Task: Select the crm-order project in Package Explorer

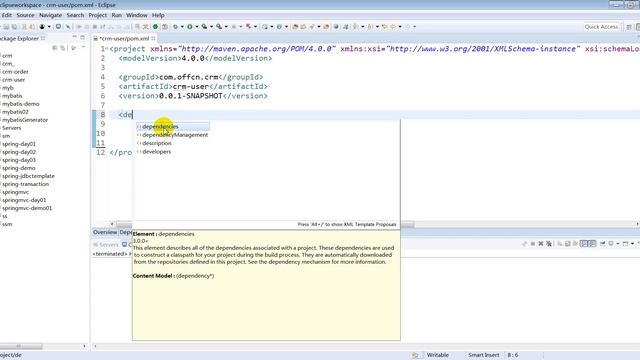Action: pos(16,71)
